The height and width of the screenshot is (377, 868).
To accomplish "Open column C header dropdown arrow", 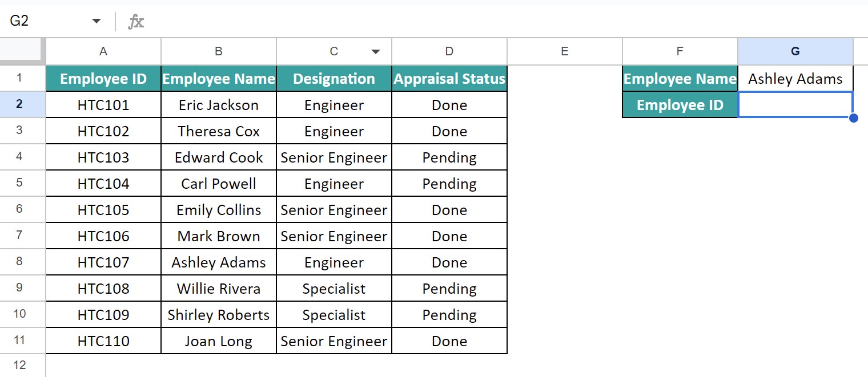I will [x=375, y=52].
